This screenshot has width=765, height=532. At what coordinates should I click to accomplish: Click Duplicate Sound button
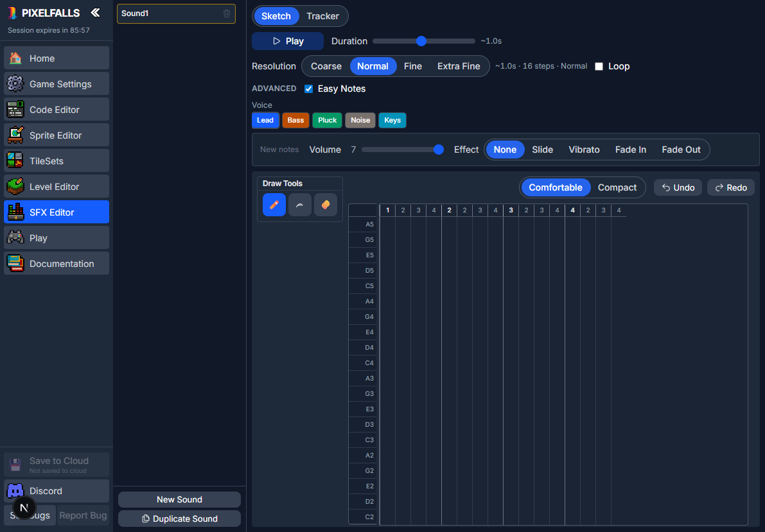click(x=179, y=519)
